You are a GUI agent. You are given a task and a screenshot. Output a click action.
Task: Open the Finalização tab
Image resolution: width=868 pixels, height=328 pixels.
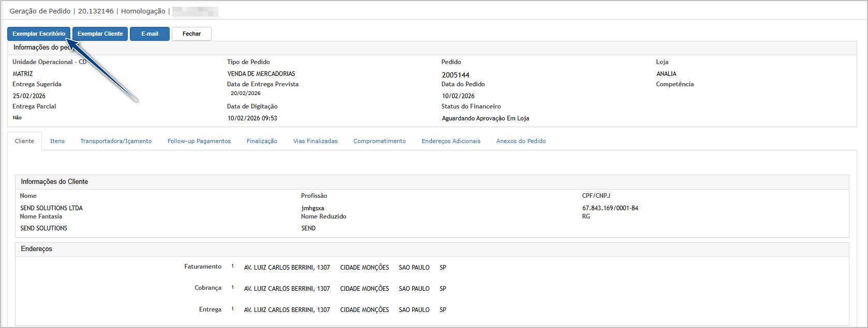pos(262,141)
